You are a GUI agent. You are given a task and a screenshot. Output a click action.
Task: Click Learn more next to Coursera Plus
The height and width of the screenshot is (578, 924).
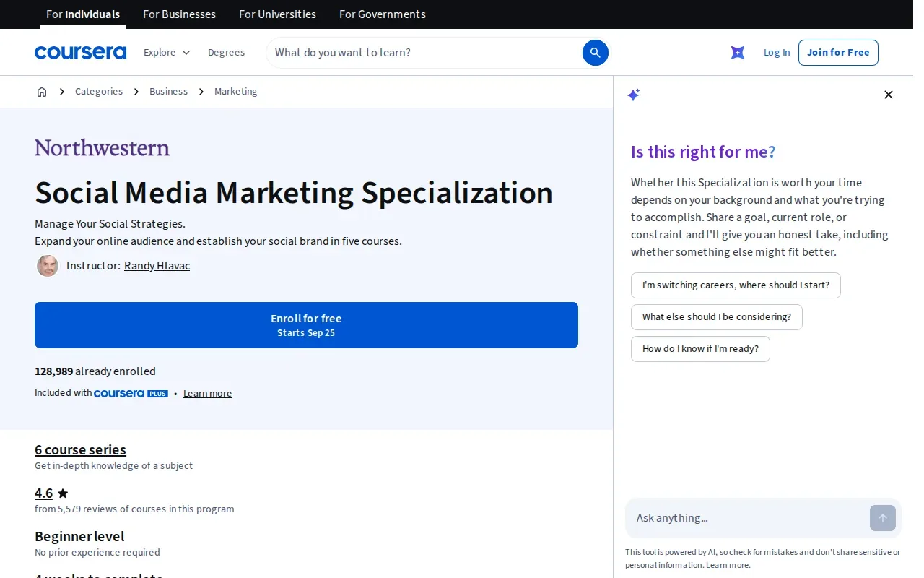207,394
